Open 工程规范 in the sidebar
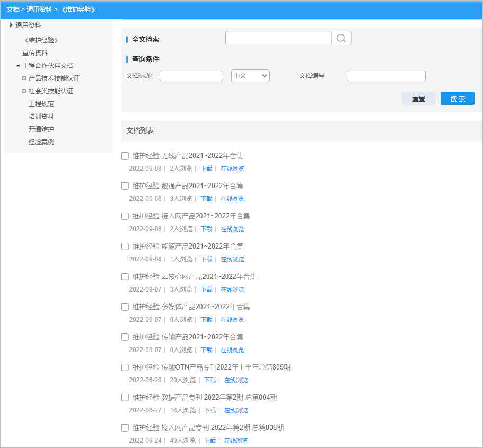The width and height of the screenshot is (483, 448). tap(41, 104)
